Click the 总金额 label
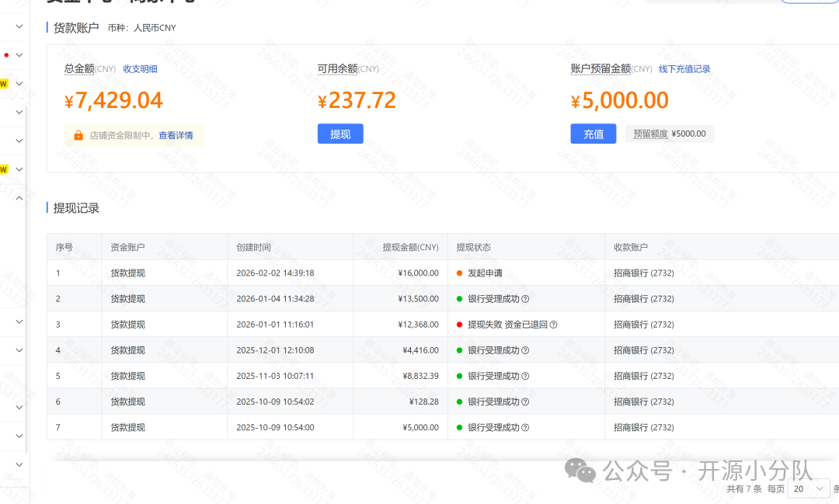Screen dimensions: 839x504 click(x=79, y=68)
